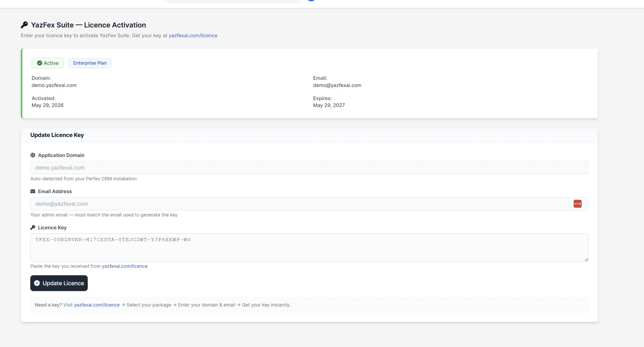Click the Update Licence button

point(59,283)
